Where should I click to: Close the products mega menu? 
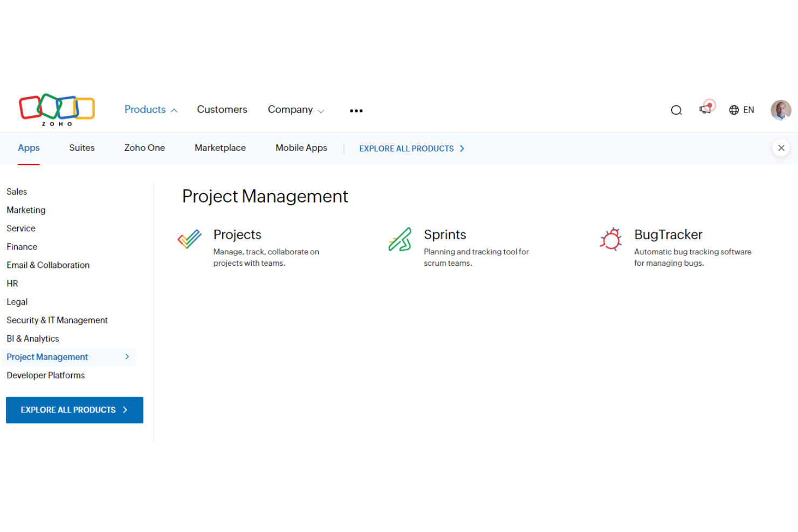[781, 148]
